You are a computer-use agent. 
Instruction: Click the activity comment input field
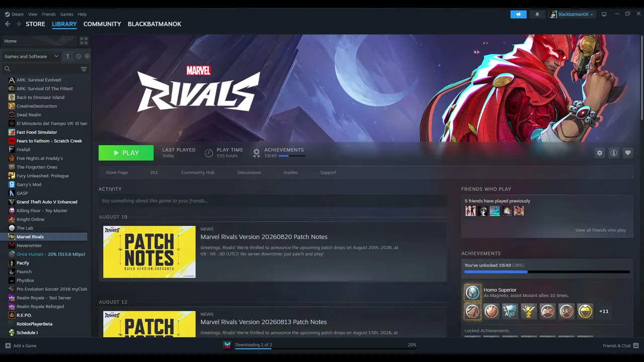coord(273,201)
